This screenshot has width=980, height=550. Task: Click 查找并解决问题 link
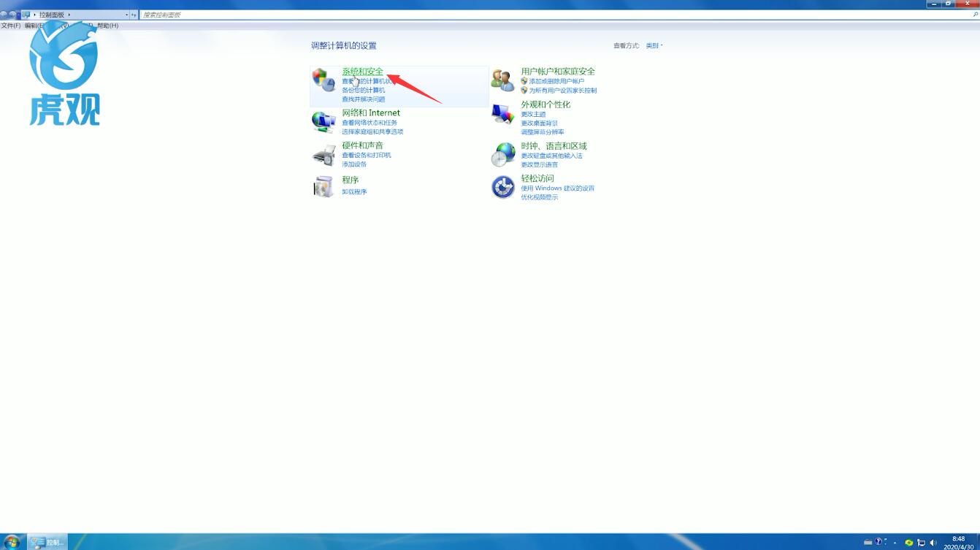pyautogui.click(x=363, y=99)
